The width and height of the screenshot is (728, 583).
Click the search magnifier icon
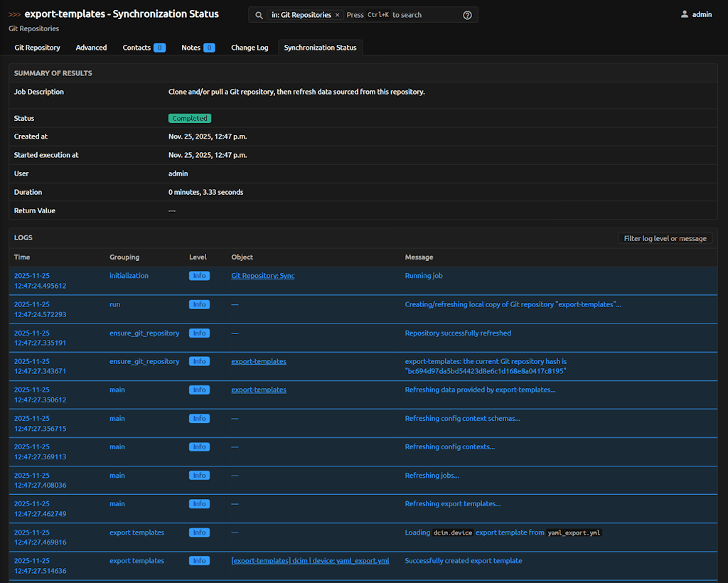coord(259,15)
